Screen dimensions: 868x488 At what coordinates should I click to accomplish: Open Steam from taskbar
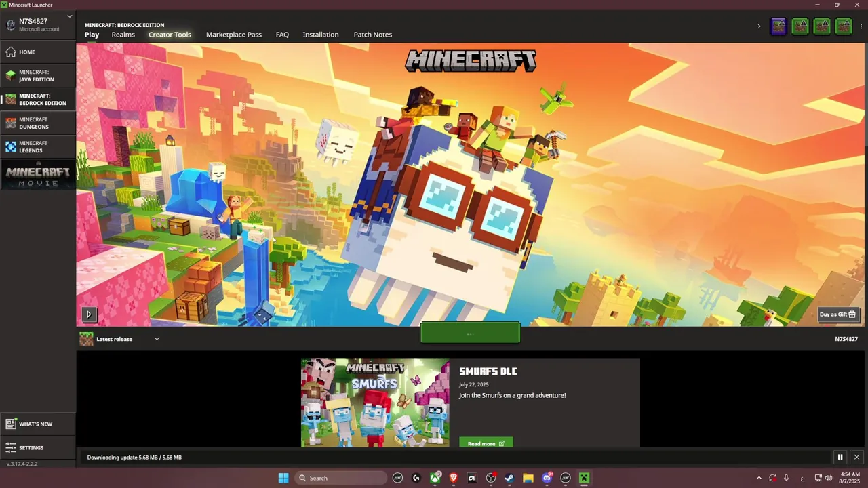509,478
